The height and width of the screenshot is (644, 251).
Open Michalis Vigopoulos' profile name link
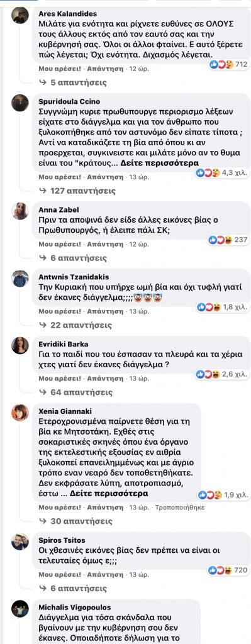(74, 607)
